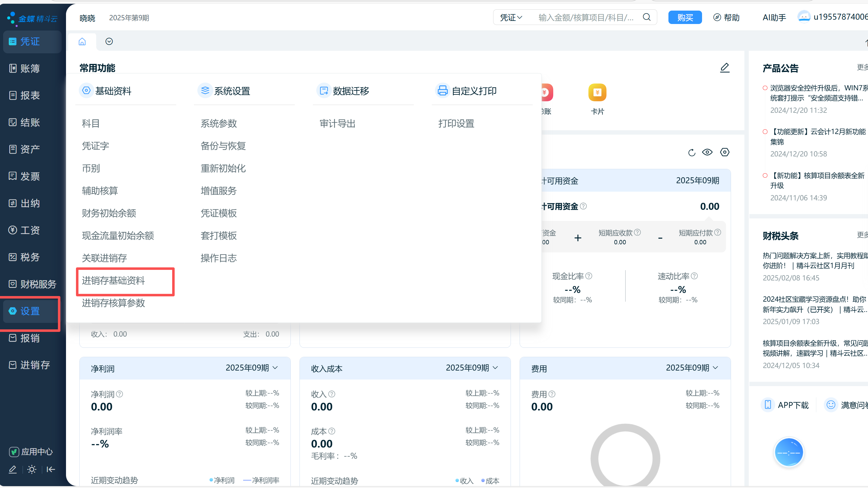
Task: Toggle the sun theme icon in sidebar
Action: tap(32, 469)
